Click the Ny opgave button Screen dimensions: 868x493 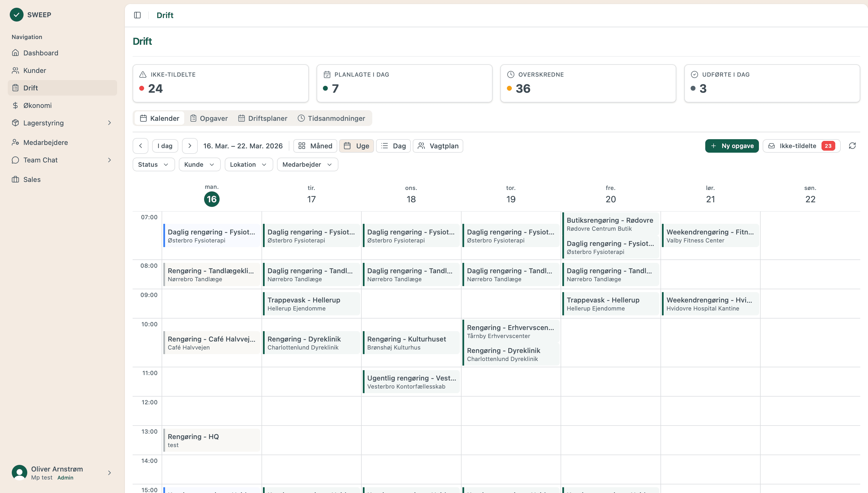pyautogui.click(x=732, y=146)
